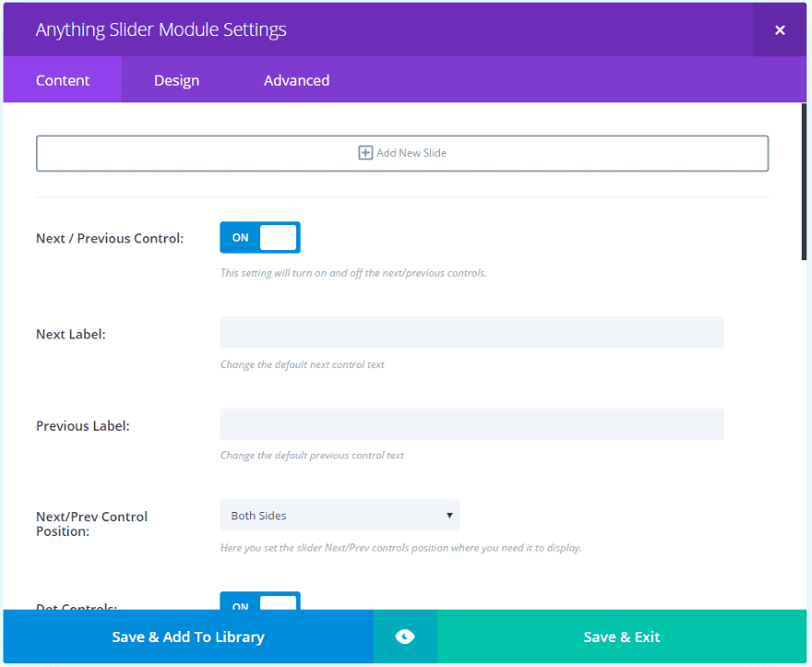The width and height of the screenshot is (812, 667).
Task: Click into the Previous Label input
Action: pyautogui.click(x=472, y=424)
